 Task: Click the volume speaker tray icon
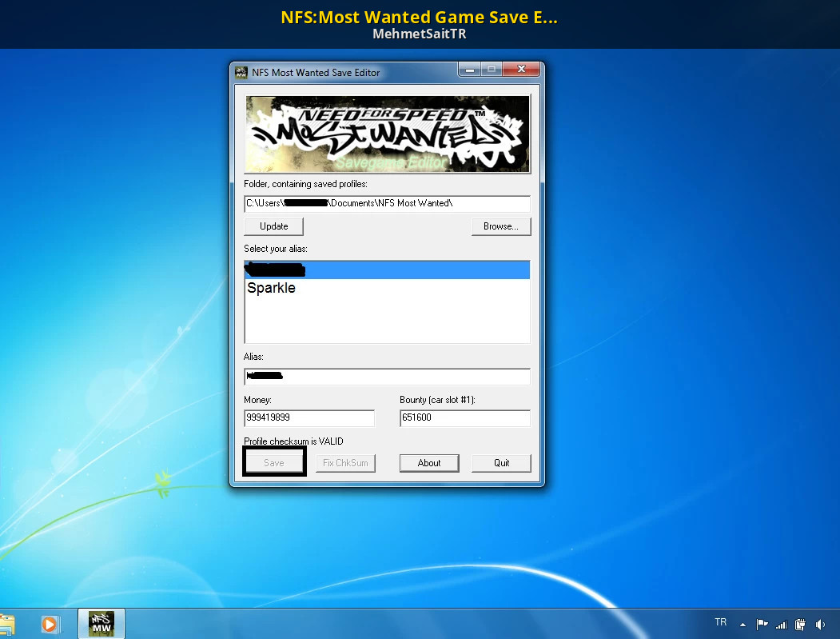(820, 624)
